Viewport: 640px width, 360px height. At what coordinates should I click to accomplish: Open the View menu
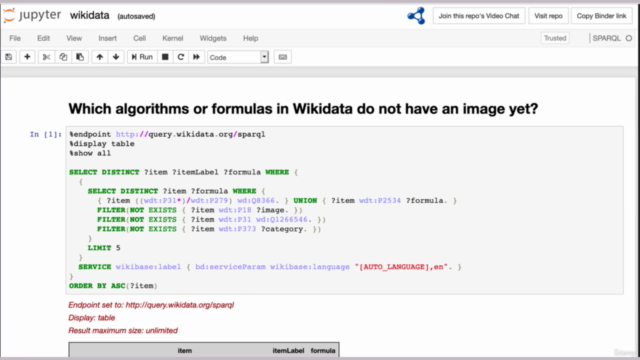pos(74,38)
